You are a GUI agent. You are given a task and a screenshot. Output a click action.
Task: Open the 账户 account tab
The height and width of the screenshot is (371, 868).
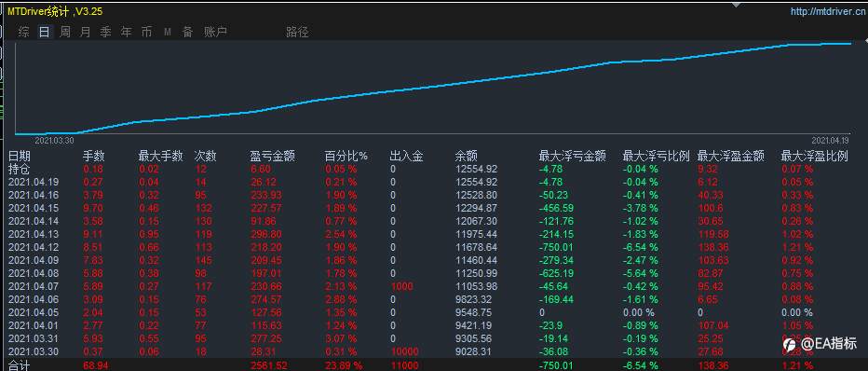[x=215, y=32]
